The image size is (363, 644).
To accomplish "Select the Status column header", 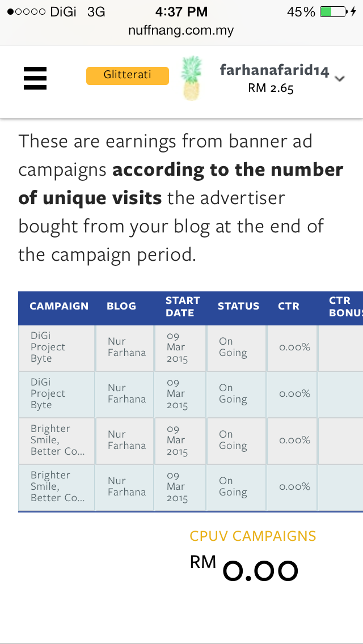I will pos(238,306).
